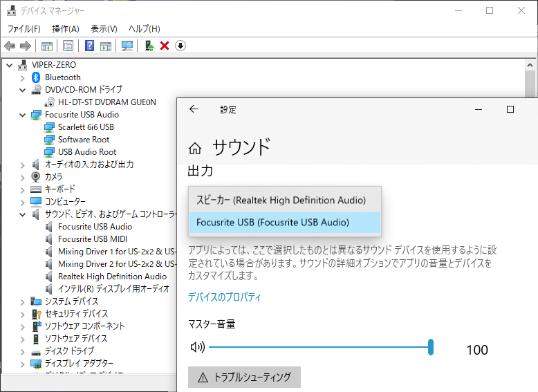Click the red X uninstall device icon

pos(165,46)
